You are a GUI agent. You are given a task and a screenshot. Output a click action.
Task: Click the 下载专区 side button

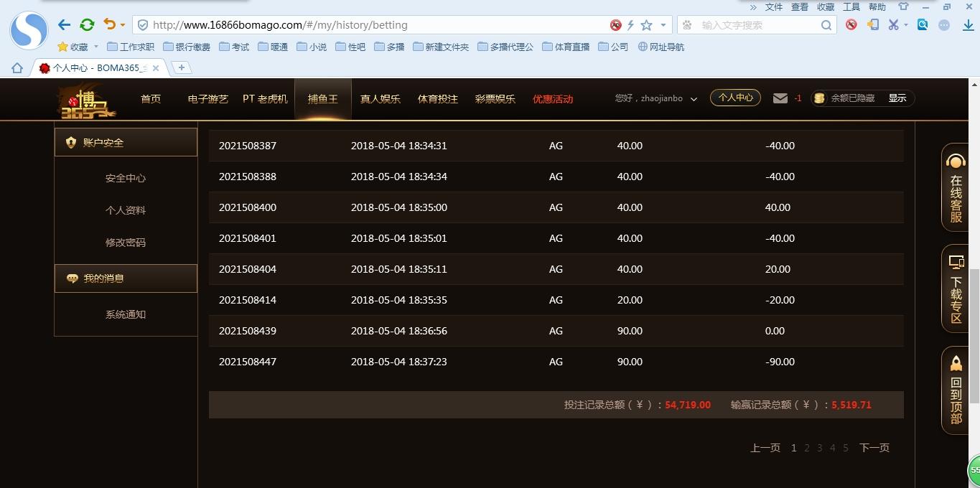click(956, 288)
